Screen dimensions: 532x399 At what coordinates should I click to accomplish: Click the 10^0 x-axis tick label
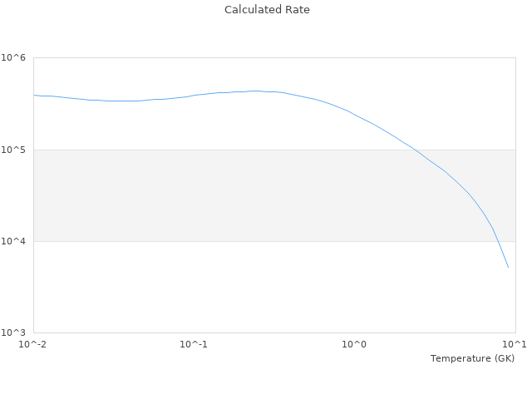click(354, 344)
